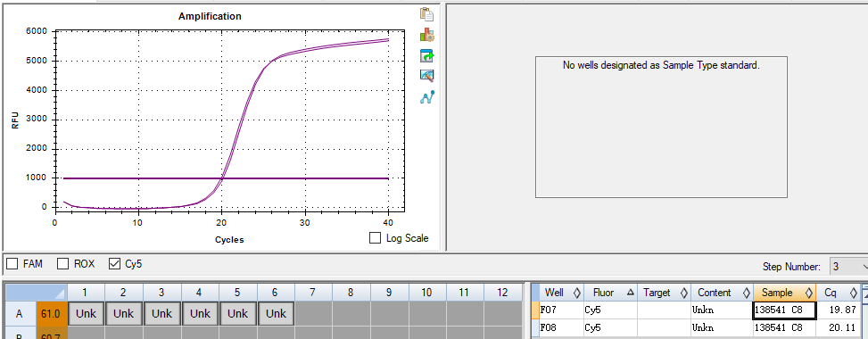Click the Cy5 fluor cell in F07 row
The height and width of the screenshot is (339, 868).
pyautogui.click(x=610, y=310)
